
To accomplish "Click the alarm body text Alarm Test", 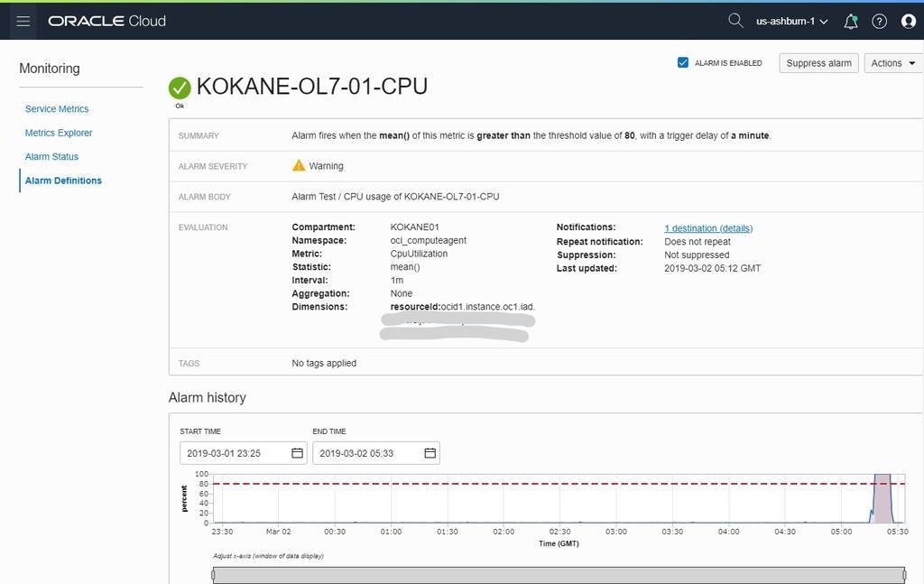I will click(395, 197).
